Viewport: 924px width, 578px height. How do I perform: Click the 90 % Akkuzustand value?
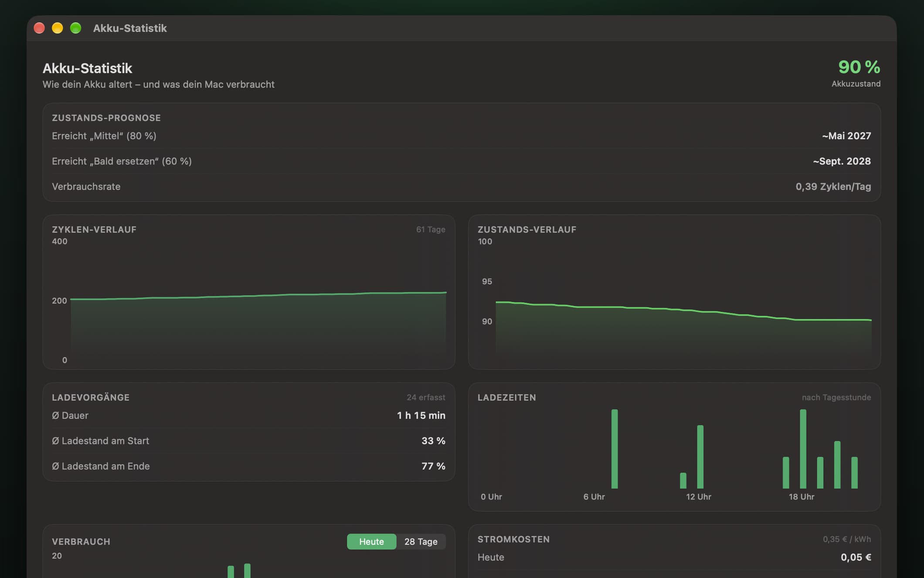(x=859, y=67)
